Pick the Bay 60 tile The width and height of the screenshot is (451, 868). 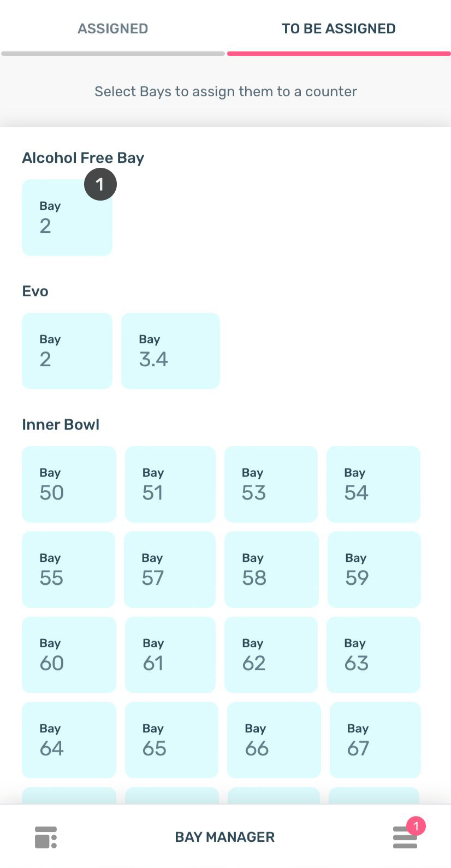pyautogui.click(x=69, y=654)
